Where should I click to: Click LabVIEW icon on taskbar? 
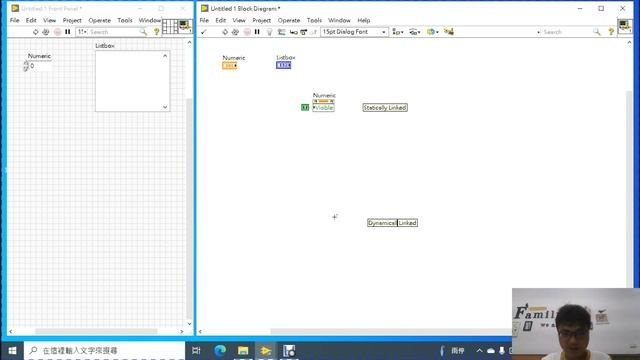(x=266, y=351)
